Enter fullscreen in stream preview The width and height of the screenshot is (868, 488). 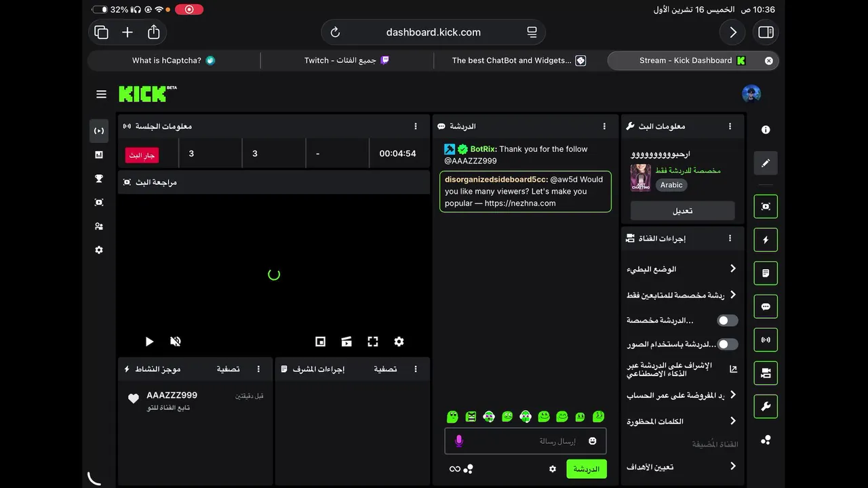tap(373, 342)
